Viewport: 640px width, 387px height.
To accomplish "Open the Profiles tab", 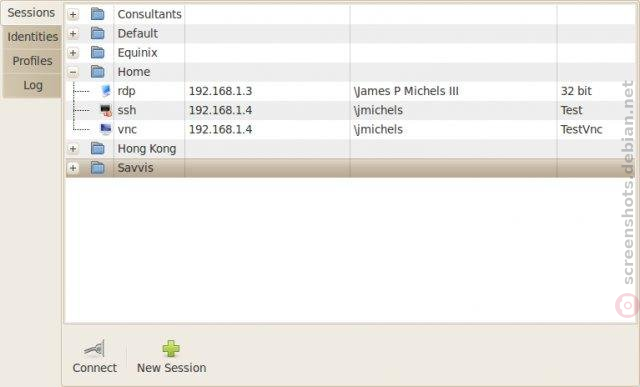I will [32, 61].
